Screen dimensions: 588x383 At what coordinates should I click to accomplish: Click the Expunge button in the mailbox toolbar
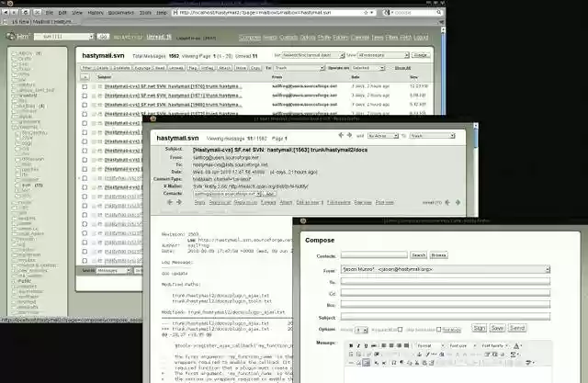point(142,68)
